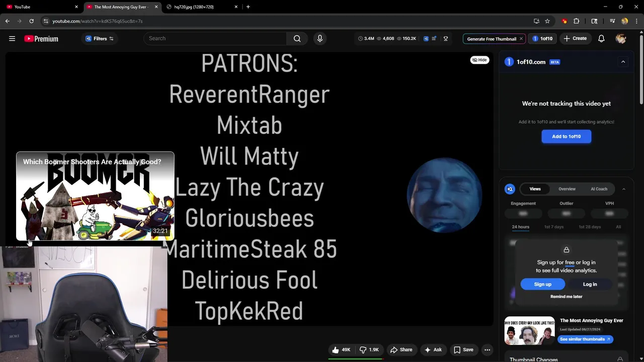Screen dimensions: 644x362
Task: Focus the YouTube search field
Action: click(x=215, y=39)
